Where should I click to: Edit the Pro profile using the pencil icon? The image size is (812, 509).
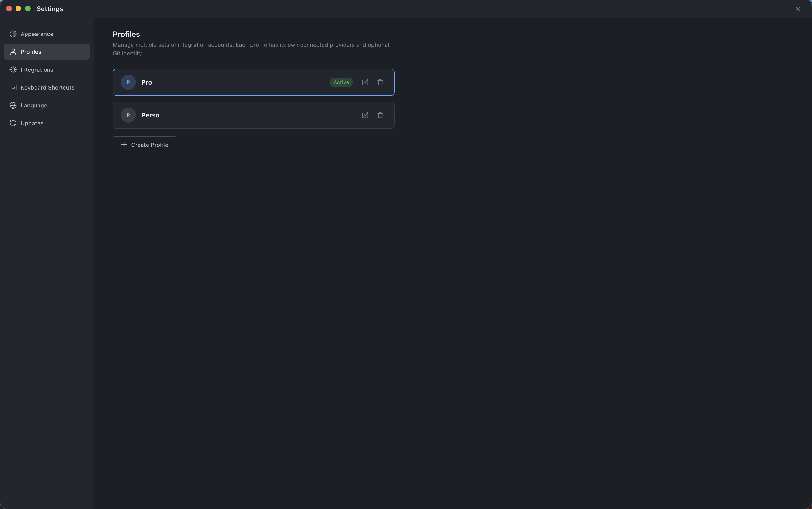(x=365, y=82)
